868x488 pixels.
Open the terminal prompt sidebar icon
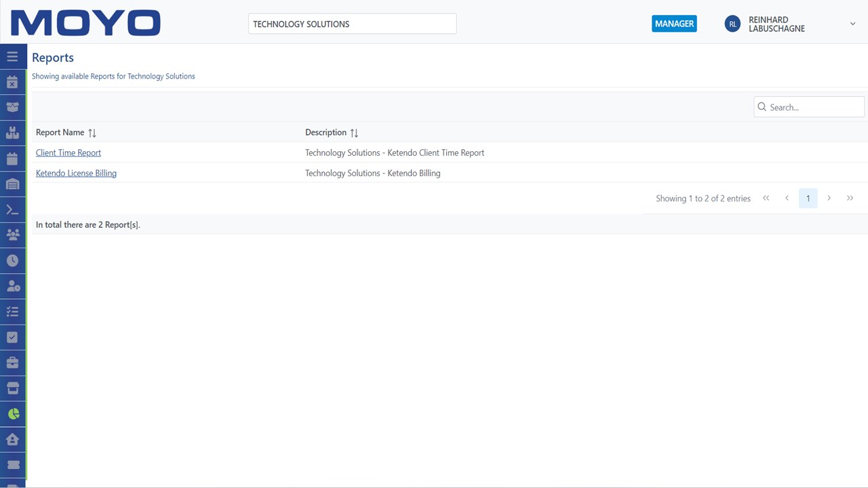point(12,209)
